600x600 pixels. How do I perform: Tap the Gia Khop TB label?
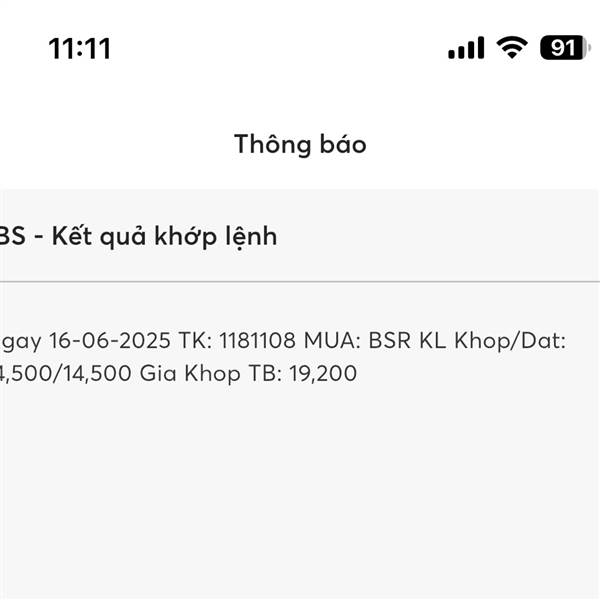211,373
